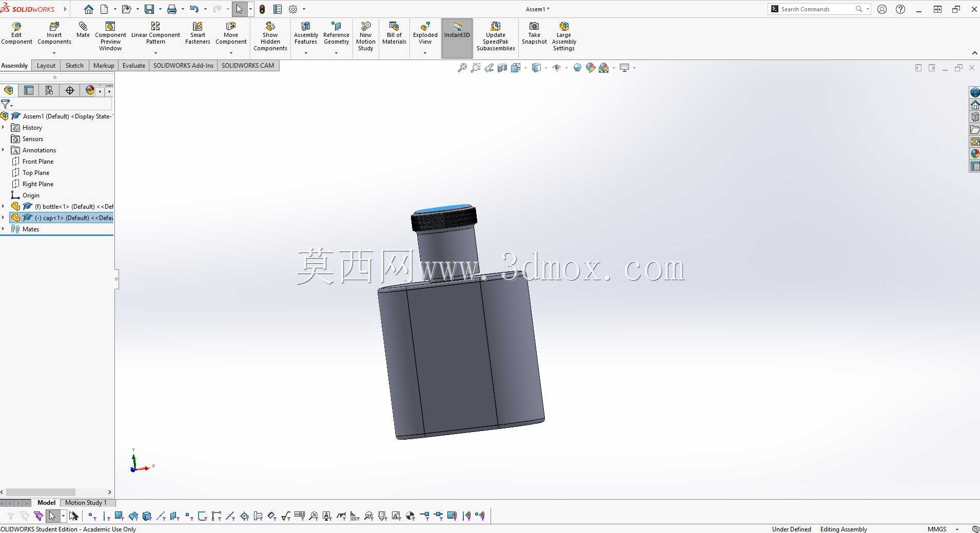Viewport: 980px width, 533px height.
Task: Open the PropertyManager tab icon
Action: point(29,91)
